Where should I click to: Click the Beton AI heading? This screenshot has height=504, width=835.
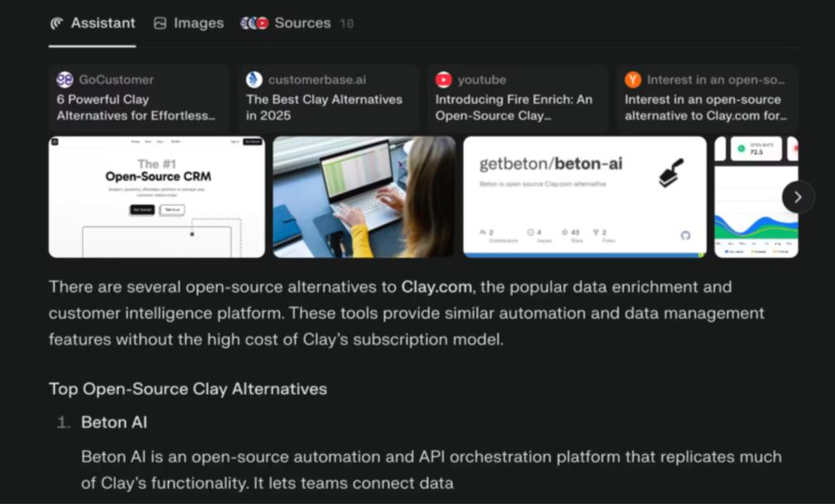point(113,422)
